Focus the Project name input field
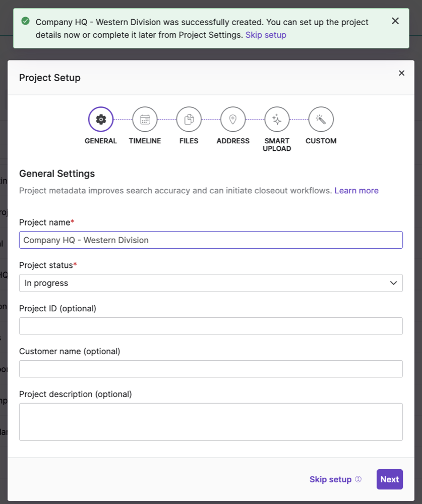This screenshot has height=504, width=422. pyautogui.click(x=211, y=240)
